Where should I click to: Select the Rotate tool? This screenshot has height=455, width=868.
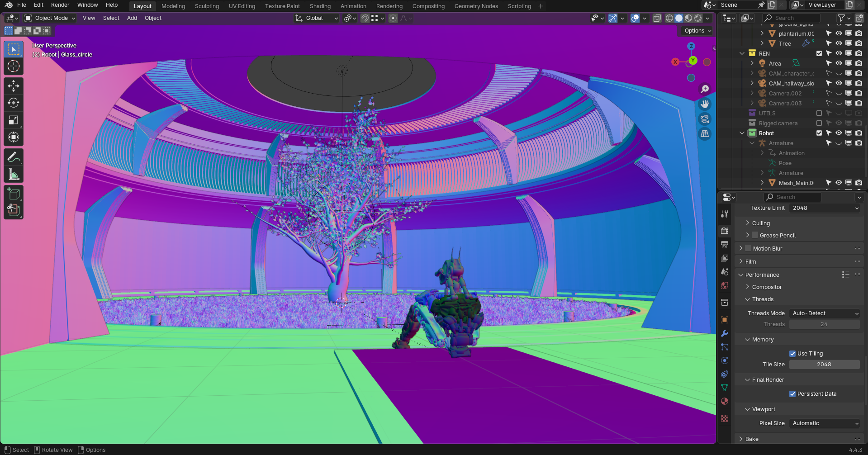click(x=14, y=103)
